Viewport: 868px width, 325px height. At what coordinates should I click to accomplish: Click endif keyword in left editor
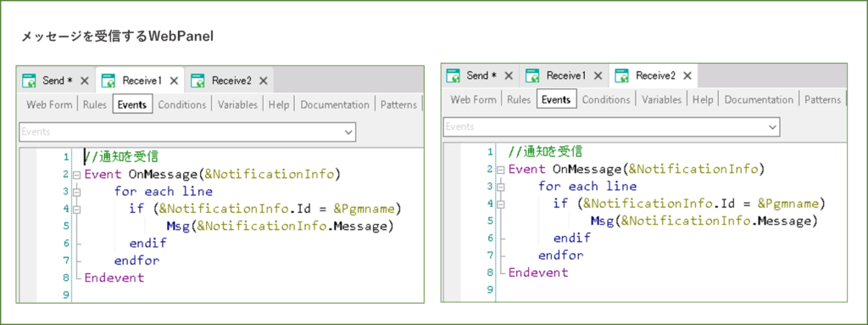[x=147, y=244]
